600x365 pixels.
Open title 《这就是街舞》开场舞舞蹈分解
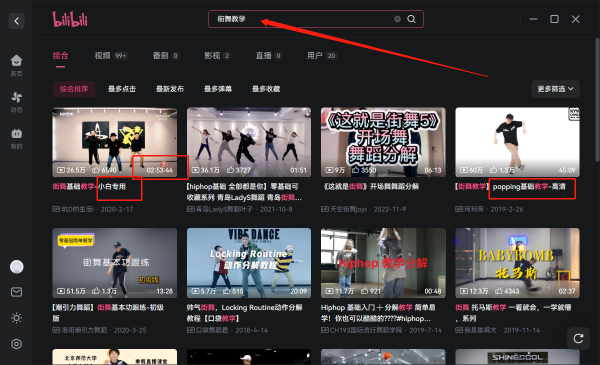(371, 187)
